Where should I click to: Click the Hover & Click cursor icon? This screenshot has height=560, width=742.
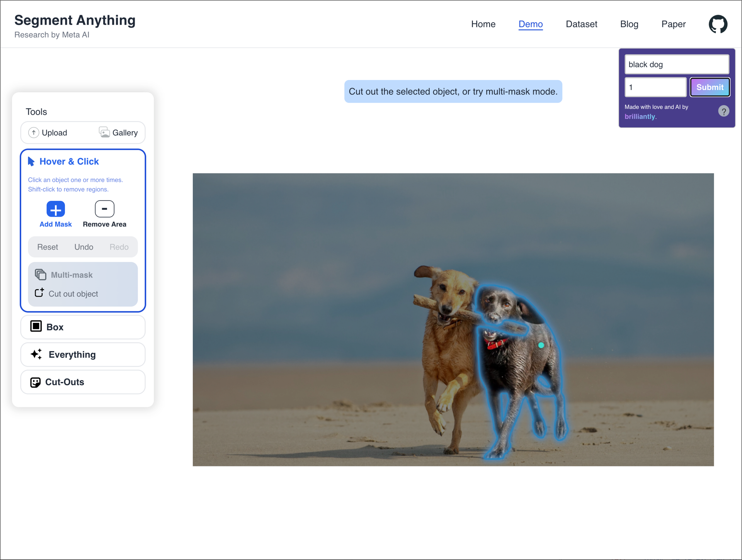(31, 161)
